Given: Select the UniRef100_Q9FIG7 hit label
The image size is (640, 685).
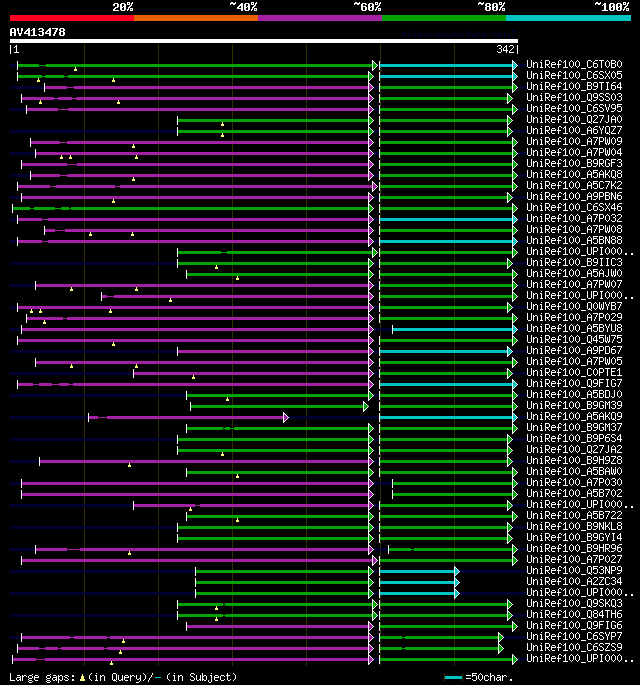Looking at the screenshot, I should tap(573, 384).
